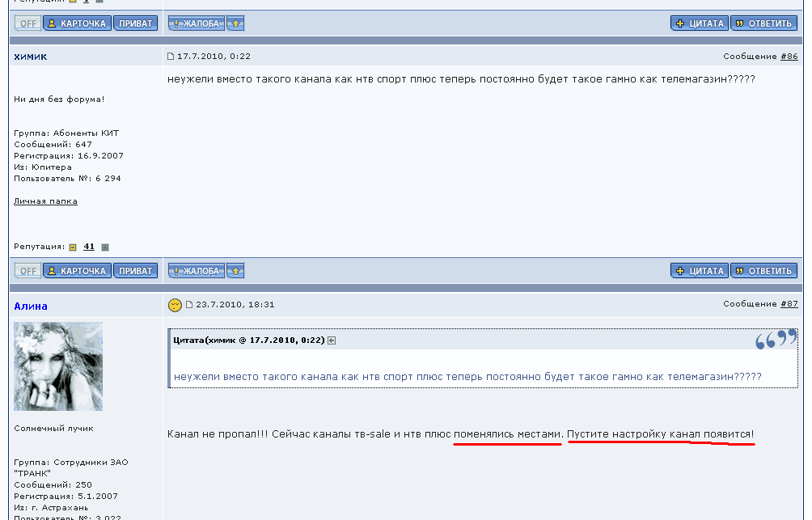Click the text Из: г. Астрахань
The width and height of the screenshot is (812, 520).
point(51,508)
